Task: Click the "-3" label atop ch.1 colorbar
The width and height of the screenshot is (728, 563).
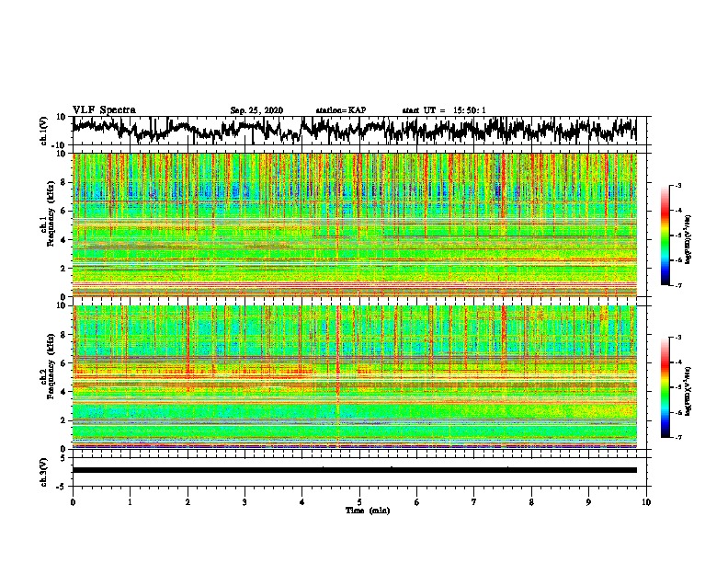Action: tap(677, 186)
